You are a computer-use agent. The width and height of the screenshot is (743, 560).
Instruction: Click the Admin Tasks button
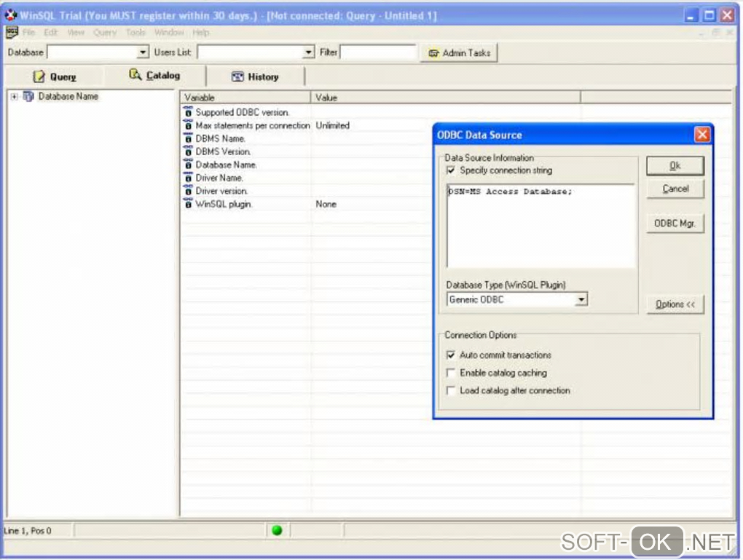[x=459, y=53]
